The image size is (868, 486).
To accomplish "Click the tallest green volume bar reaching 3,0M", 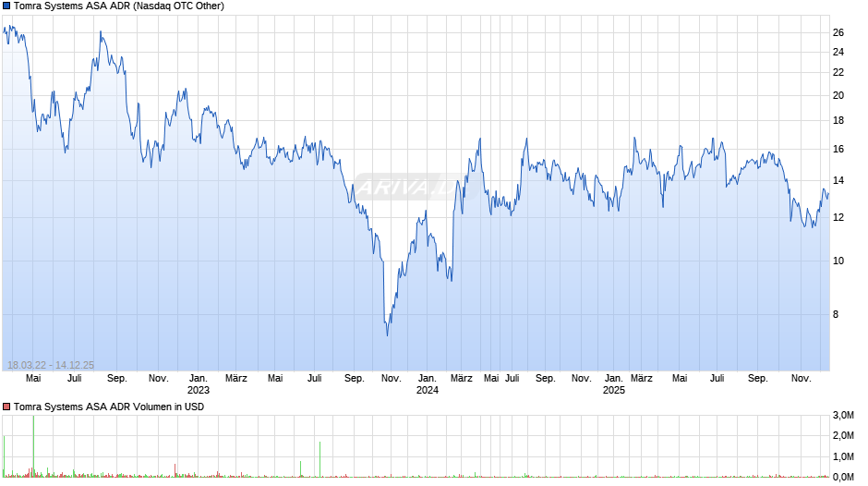I will (x=33, y=446).
